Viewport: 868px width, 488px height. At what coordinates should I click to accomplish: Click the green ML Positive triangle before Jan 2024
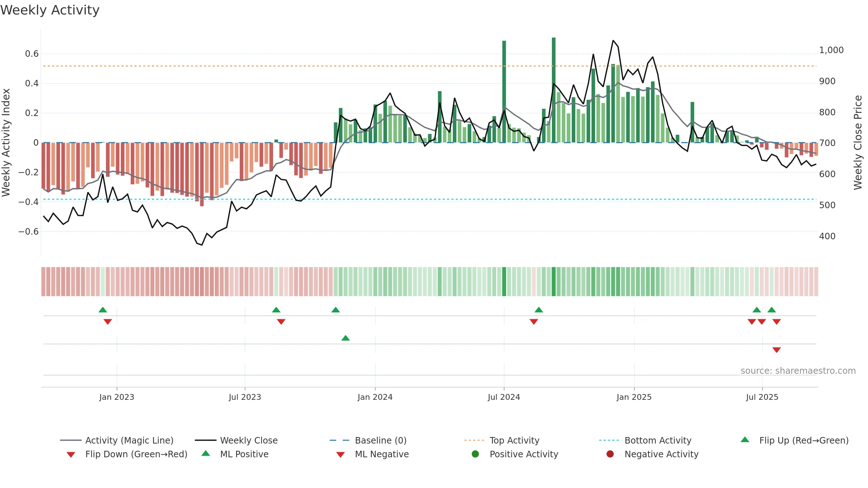point(345,338)
